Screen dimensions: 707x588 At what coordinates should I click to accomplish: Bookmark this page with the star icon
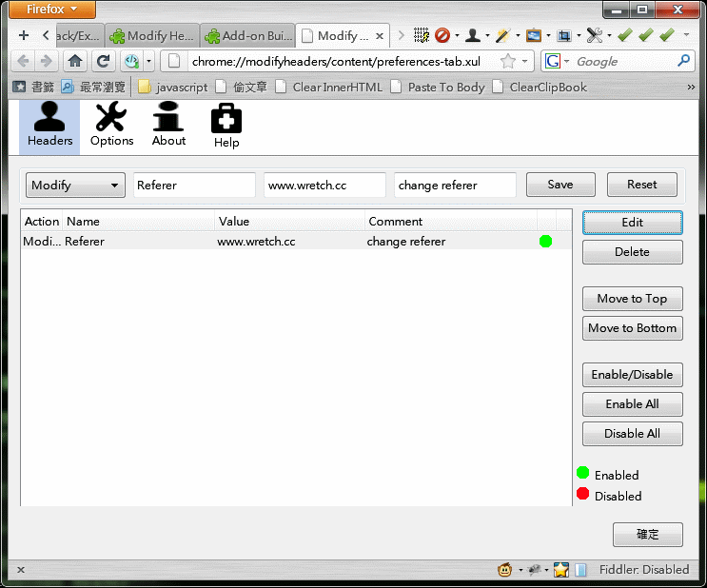tap(508, 61)
